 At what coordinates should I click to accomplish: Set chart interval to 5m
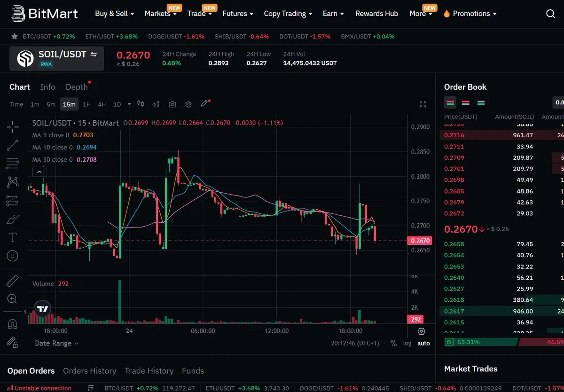pos(51,104)
